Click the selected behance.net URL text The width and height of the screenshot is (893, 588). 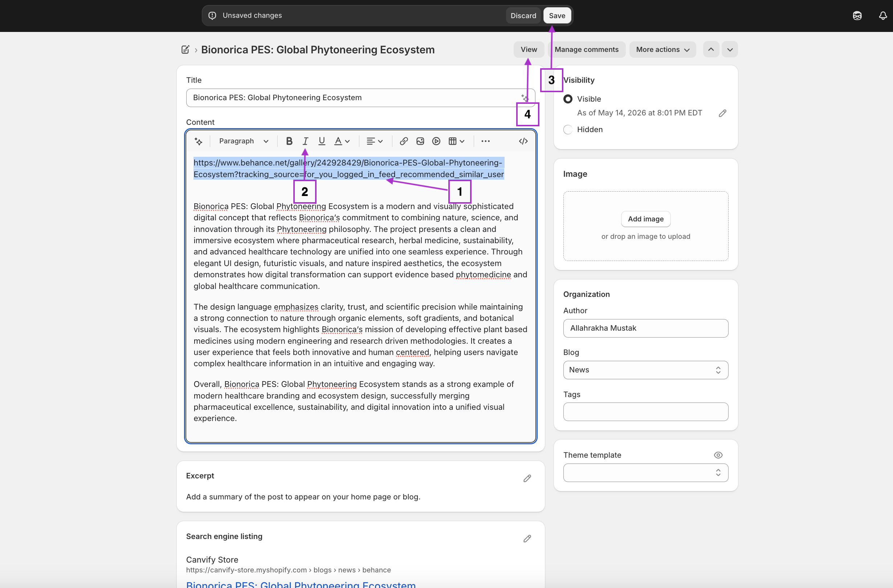click(348, 168)
